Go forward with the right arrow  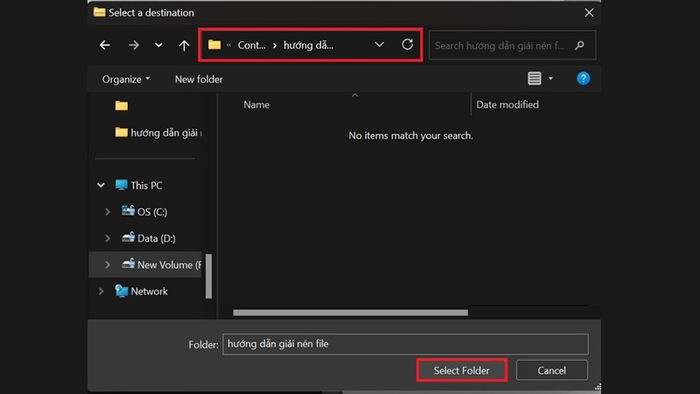[133, 45]
